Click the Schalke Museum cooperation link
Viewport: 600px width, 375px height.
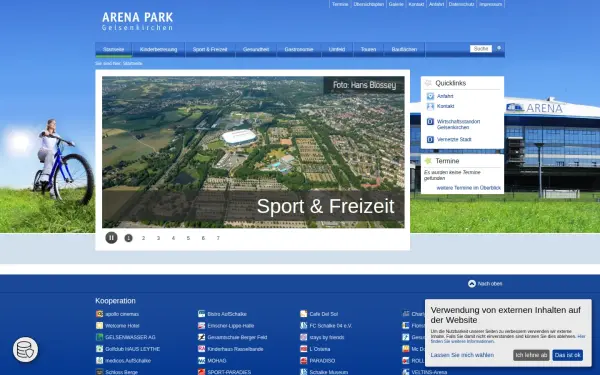click(x=329, y=372)
